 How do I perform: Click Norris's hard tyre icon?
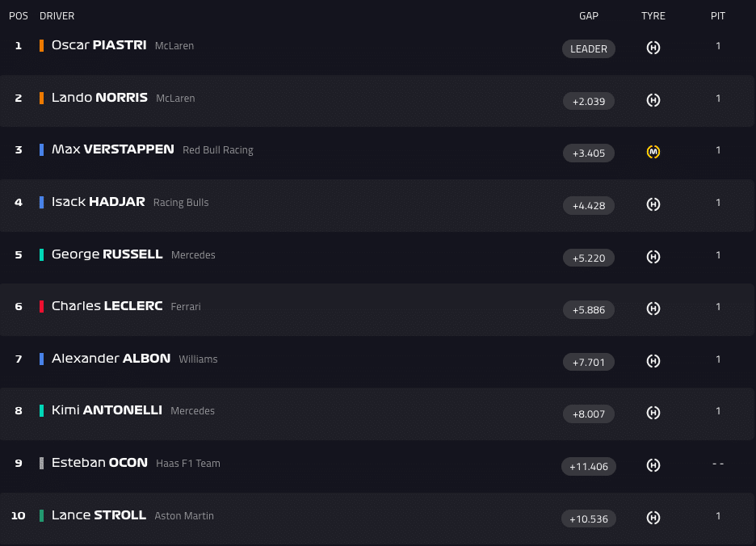click(x=653, y=100)
